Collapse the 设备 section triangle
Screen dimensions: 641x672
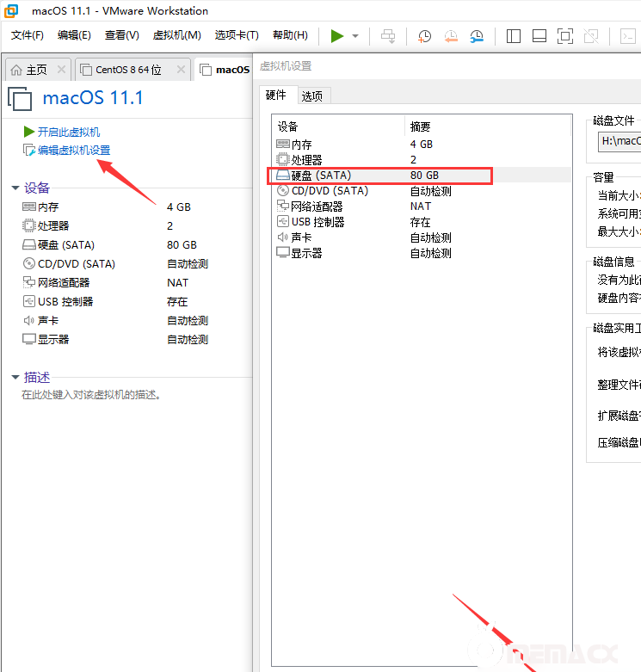tap(15, 188)
